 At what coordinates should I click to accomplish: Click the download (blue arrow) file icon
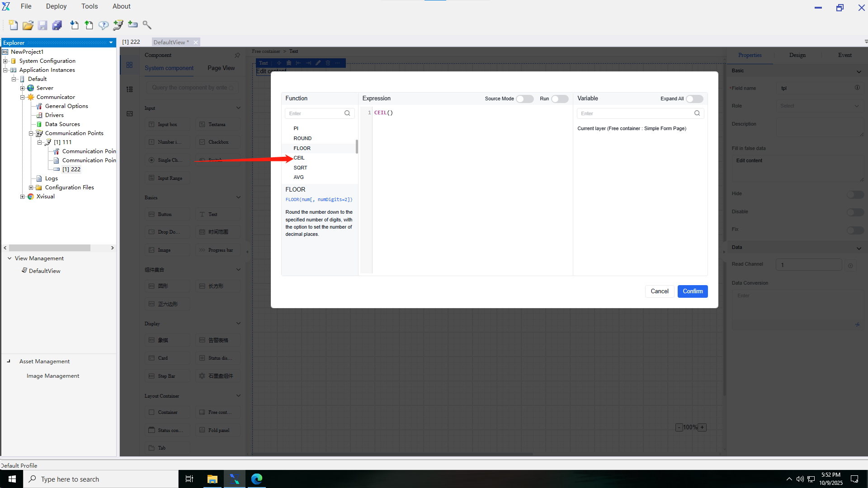coord(74,25)
